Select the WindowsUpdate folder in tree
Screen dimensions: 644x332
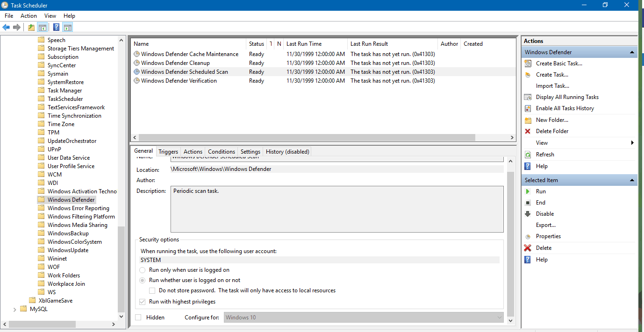pyautogui.click(x=68, y=250)
